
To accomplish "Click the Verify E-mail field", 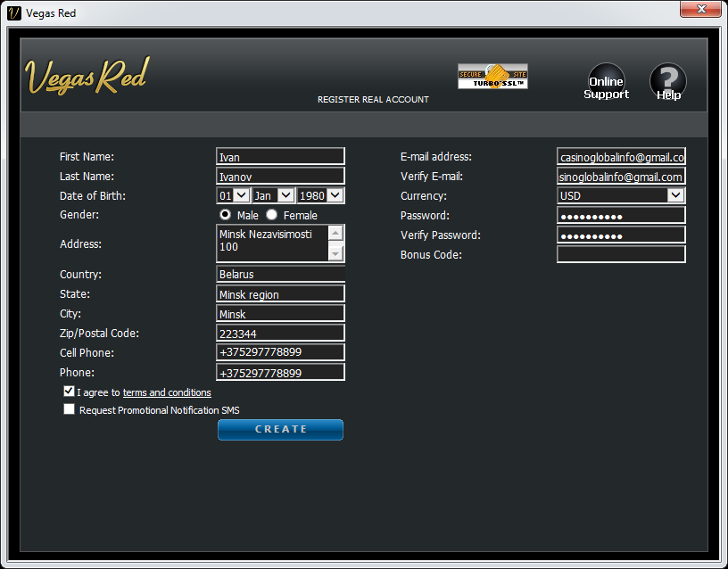I will point(621,176).
